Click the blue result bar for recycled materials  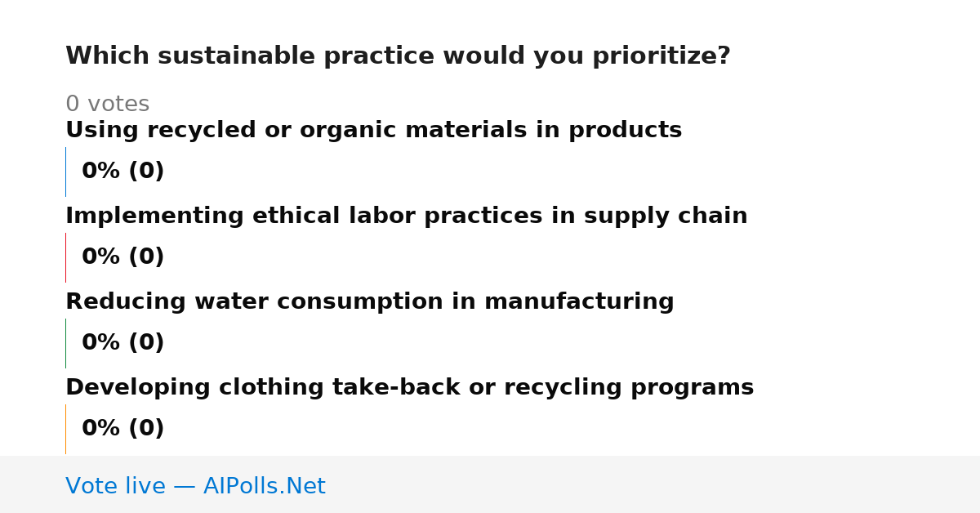(65, 172)
